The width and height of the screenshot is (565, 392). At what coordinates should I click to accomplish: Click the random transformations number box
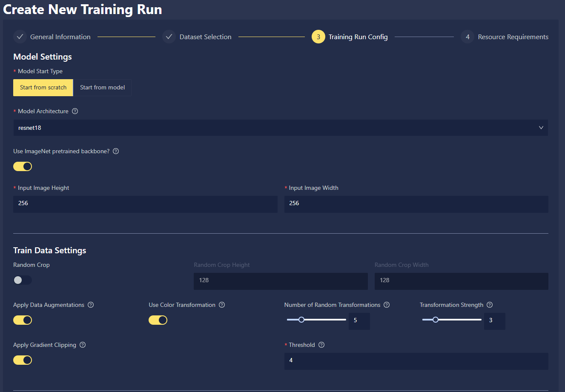click(359, 321)
